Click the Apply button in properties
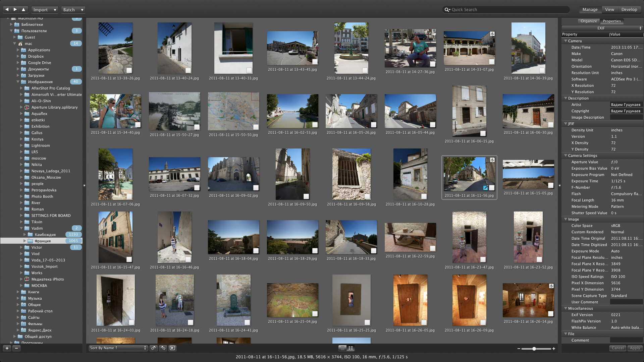The height and width of the screenshot is (362, 644). pyautogui.click(x=635, y=348)
